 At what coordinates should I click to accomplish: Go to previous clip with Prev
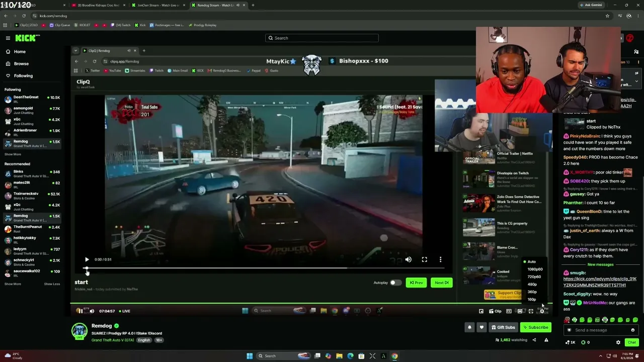tap(417, 283)
